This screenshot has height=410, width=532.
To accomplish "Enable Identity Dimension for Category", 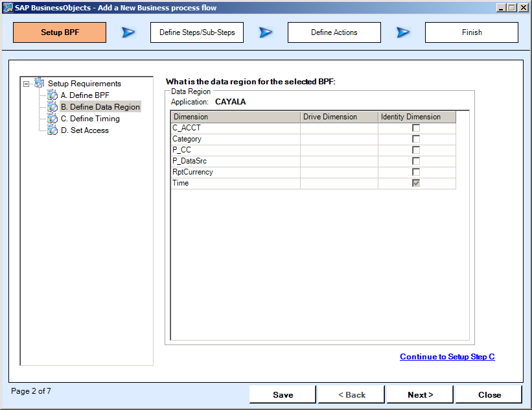I will click(x=416, y=139).
